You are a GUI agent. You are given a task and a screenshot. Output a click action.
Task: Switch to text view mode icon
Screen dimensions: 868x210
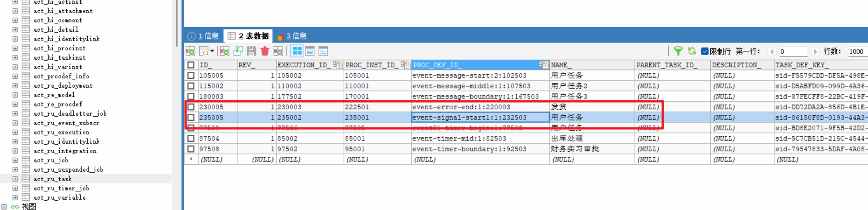pos(323,51)
